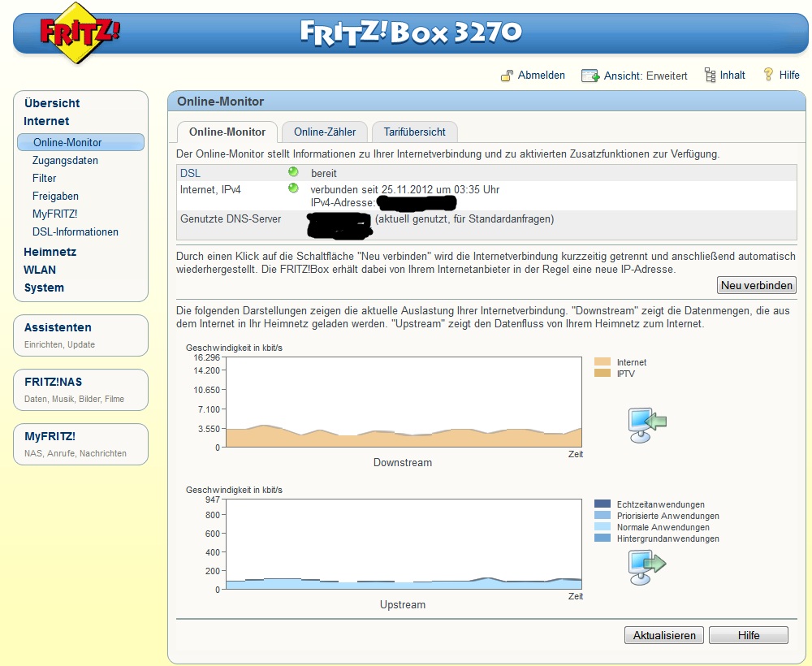Open DSL-Informationen in the sidebar
Image resolution: width=812 pixels, height=666 pixels.
(75, 232)
